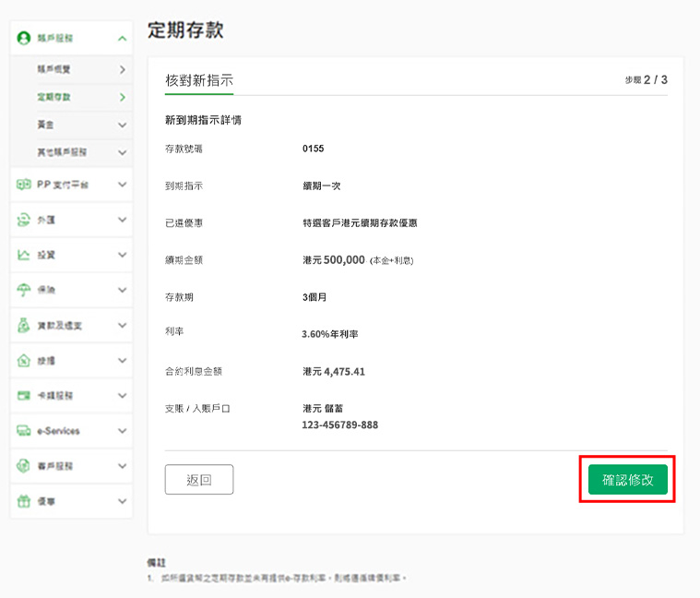Open the PP payment platform label
The width and height of the screenshot is (700, 598).
coord(63,185)
